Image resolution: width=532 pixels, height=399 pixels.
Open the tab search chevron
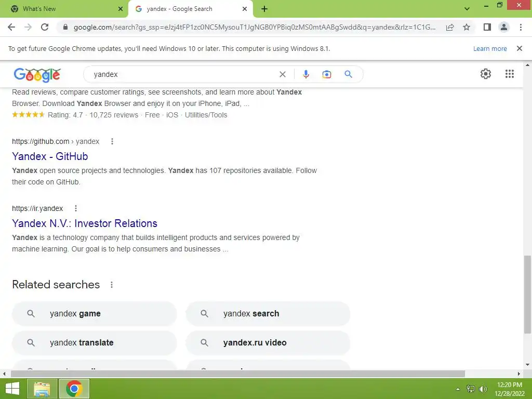click(x=467, y=9)
